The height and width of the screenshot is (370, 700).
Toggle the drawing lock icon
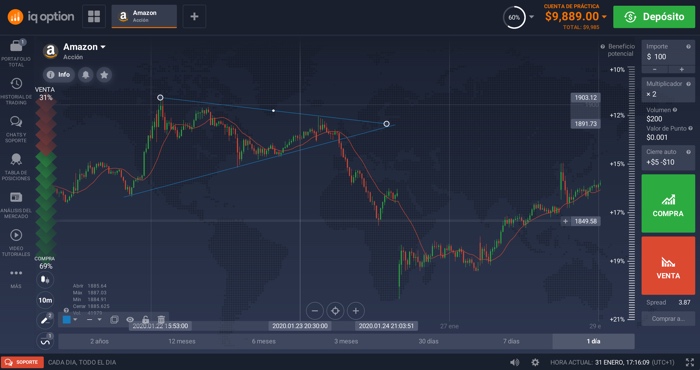point(146,320)
